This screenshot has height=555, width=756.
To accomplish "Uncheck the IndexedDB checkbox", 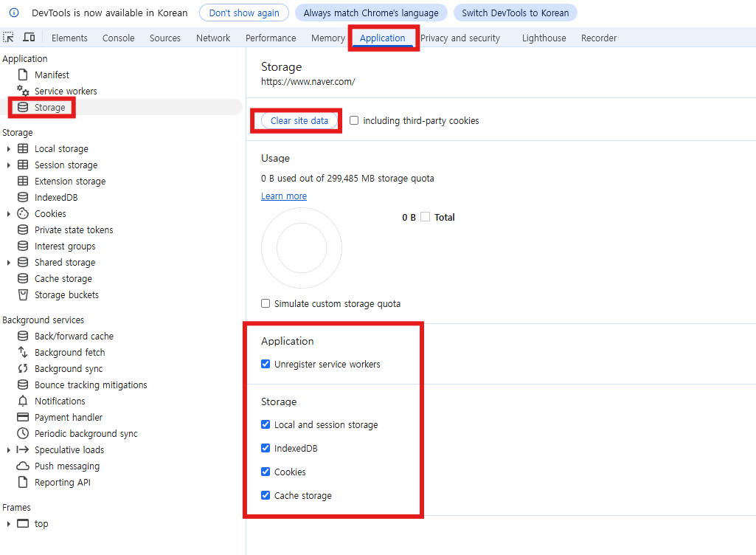I will point(266,448).
